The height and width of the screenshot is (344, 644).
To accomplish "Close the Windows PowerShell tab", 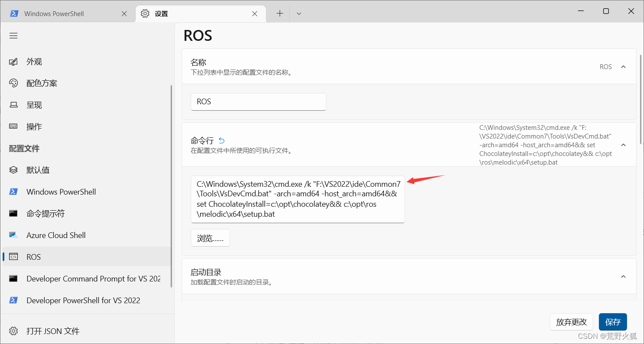I will tap(124, 13).
